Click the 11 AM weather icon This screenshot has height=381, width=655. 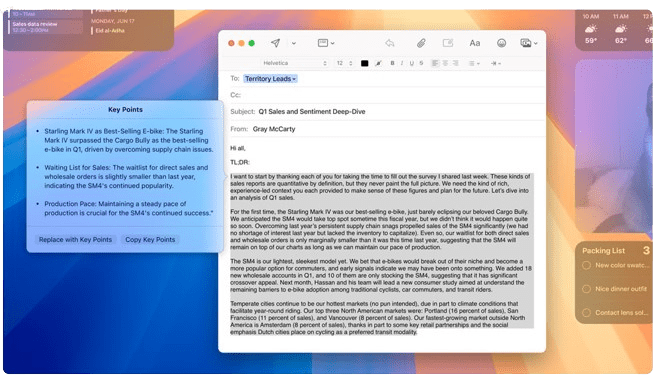click(621, 29)
